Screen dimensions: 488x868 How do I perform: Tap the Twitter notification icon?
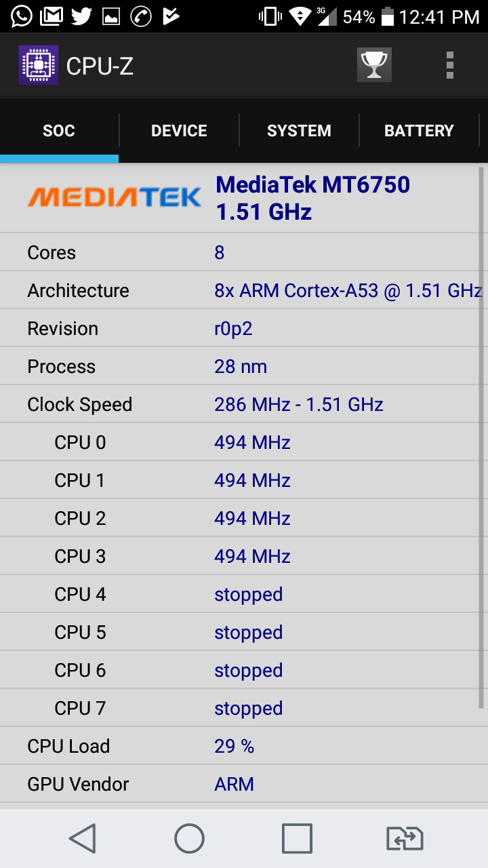point(81,16)
